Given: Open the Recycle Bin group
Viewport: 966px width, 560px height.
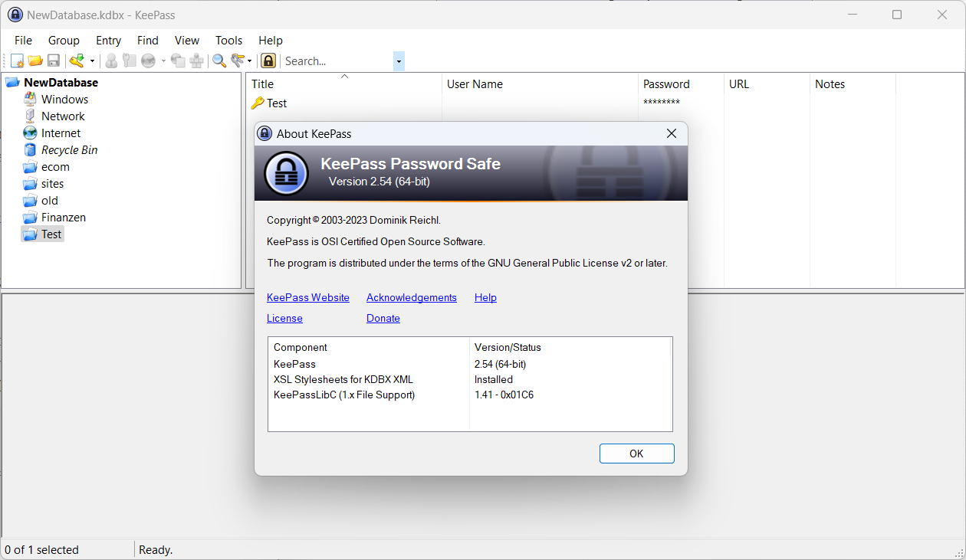Looking at the screenshot, I should pos(67,149).
